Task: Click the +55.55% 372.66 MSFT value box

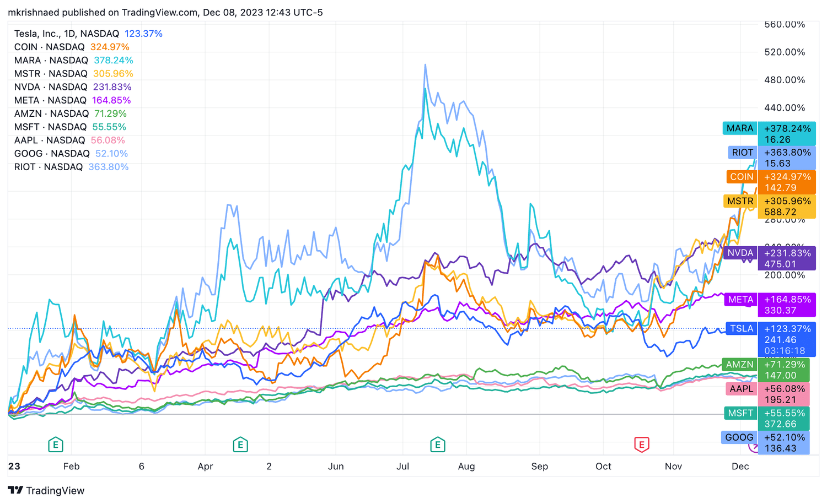Action: click(784, 419)
